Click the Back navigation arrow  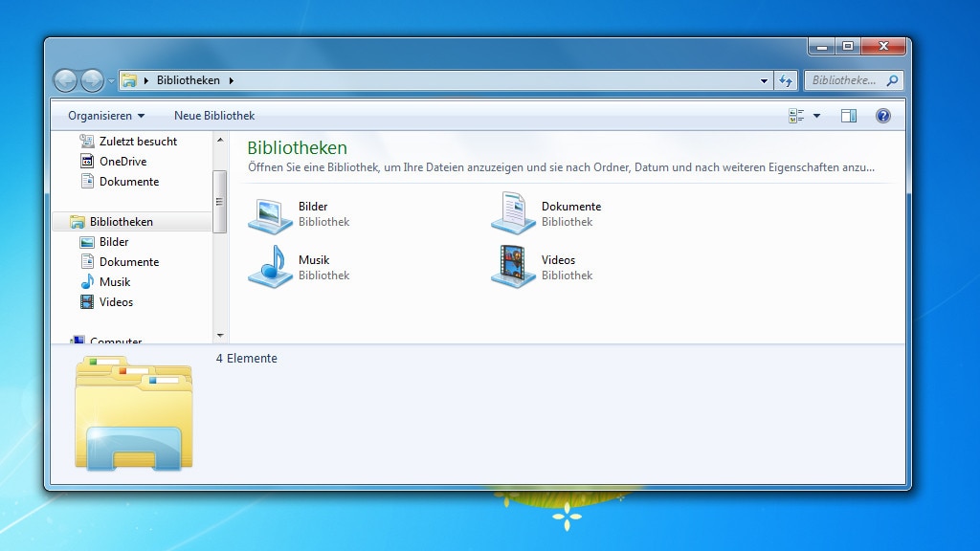[x=65, y=80]
